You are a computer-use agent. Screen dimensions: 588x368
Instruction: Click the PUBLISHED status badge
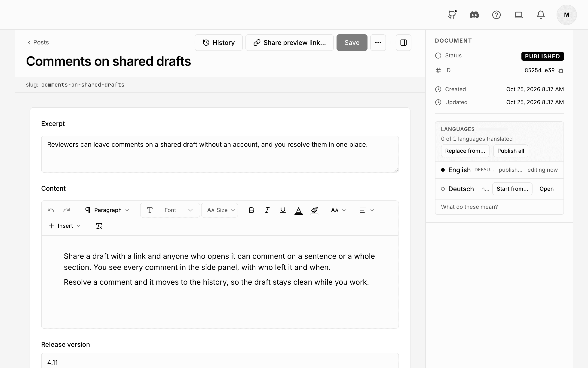tap(542, 56)
